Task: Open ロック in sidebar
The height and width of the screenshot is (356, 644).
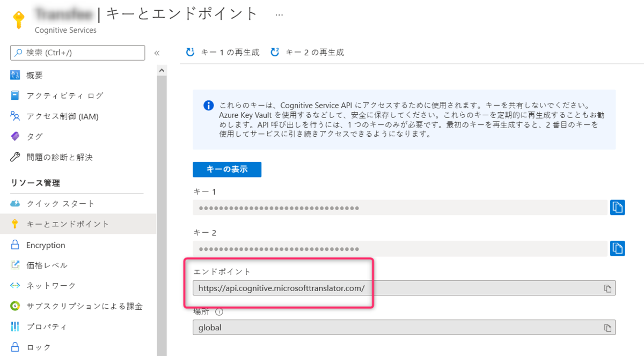Action: (x=39, y=347)
